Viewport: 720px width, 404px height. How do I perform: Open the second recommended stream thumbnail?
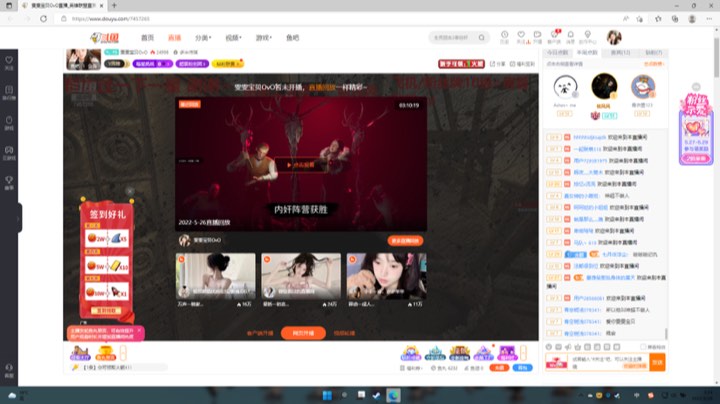tap(301, 276)
